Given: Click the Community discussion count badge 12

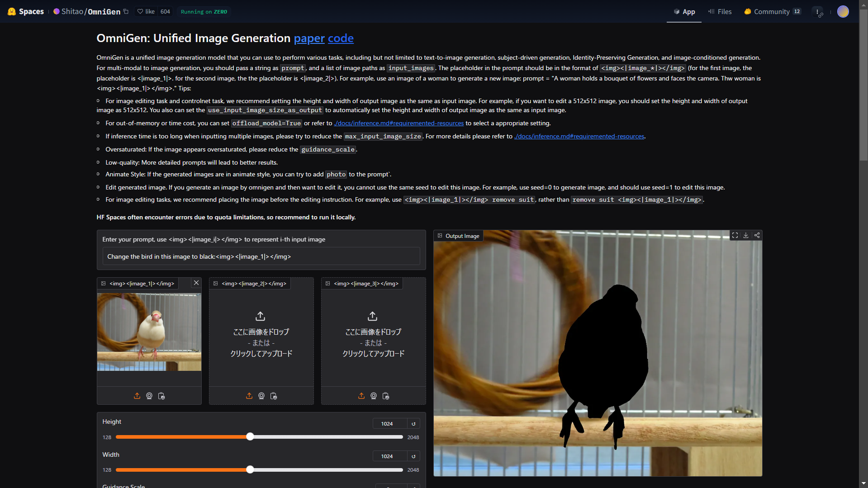Looking at the screenshot, I should (797, 12).
